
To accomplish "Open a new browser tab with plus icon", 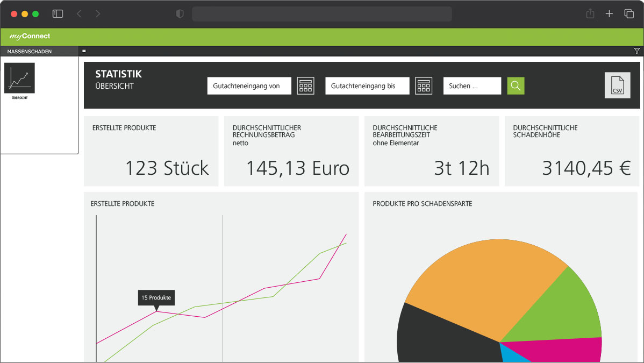I will (x=609, y=14).
